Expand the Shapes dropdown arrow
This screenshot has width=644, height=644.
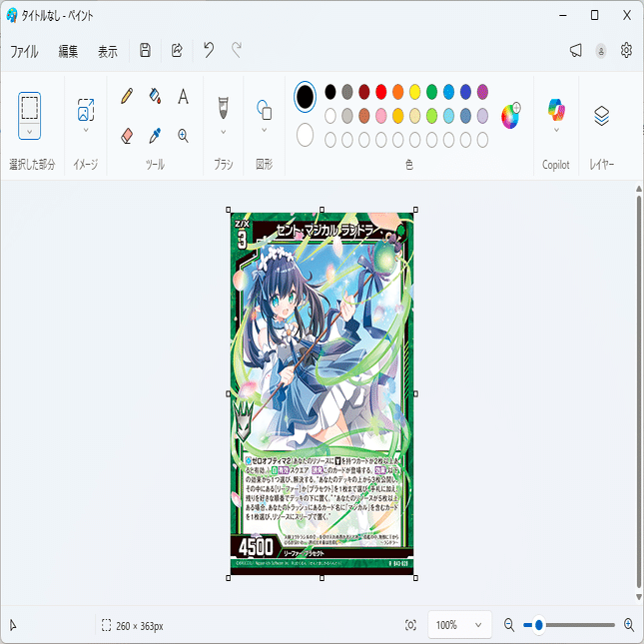pyautogui.click(x=264, y=130)
